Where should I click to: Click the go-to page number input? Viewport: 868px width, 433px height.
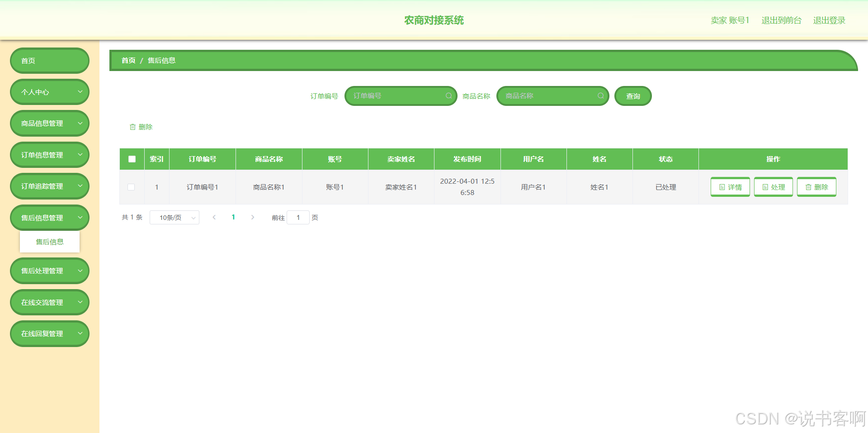tap(298, 218)
